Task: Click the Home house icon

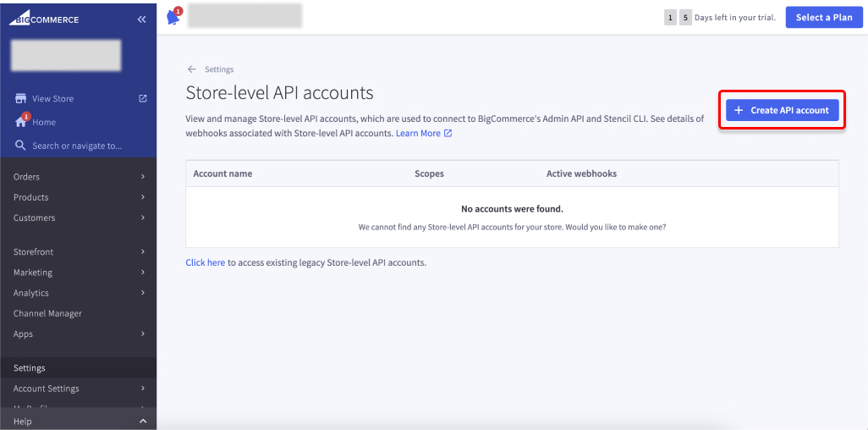Action: [20, 122]
